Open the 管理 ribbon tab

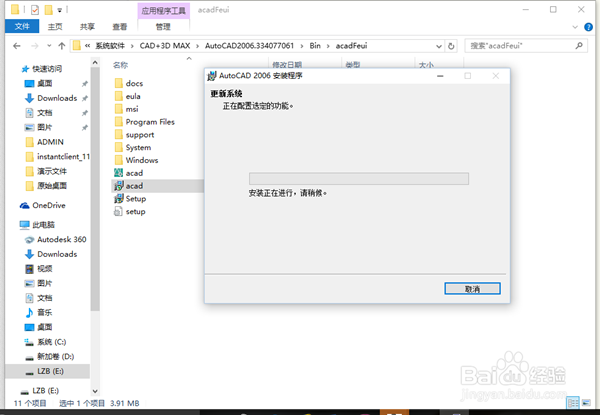coord(163,27)
